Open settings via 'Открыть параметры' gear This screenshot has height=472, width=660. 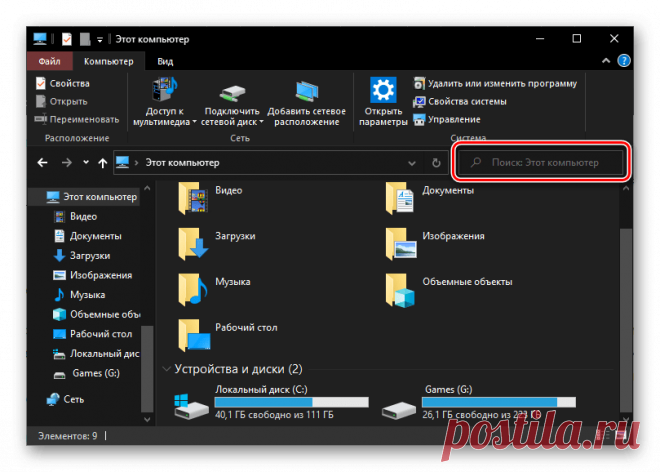(383, 90)
